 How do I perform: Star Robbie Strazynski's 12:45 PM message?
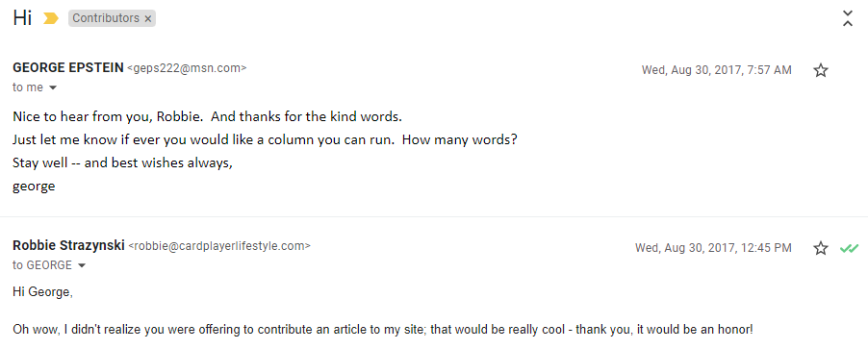pos(821,248)
